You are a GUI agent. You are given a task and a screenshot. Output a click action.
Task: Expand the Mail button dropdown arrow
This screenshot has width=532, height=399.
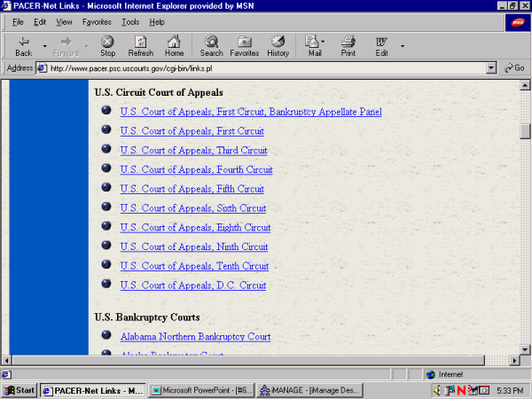324,42
